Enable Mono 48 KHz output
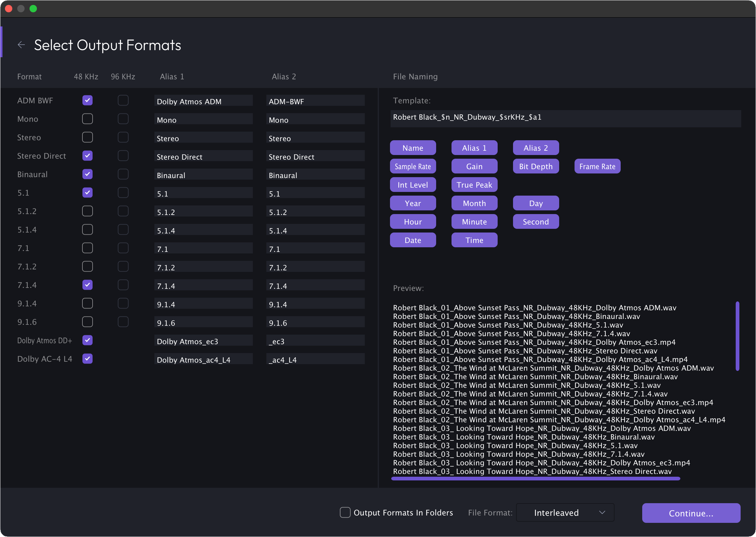 87,119
